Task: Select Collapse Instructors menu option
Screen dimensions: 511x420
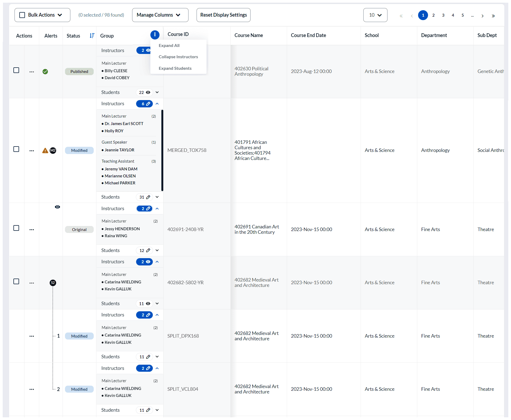Action: 178,57
